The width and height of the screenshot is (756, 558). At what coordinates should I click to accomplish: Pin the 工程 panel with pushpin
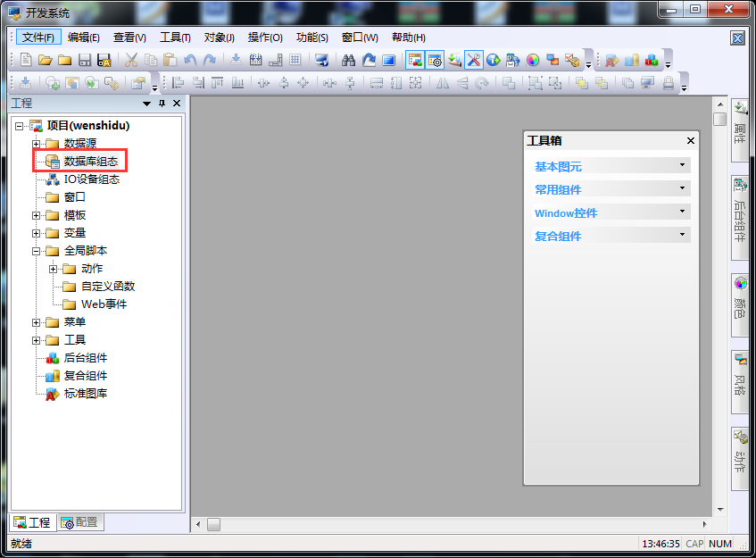tap(162, 104)
